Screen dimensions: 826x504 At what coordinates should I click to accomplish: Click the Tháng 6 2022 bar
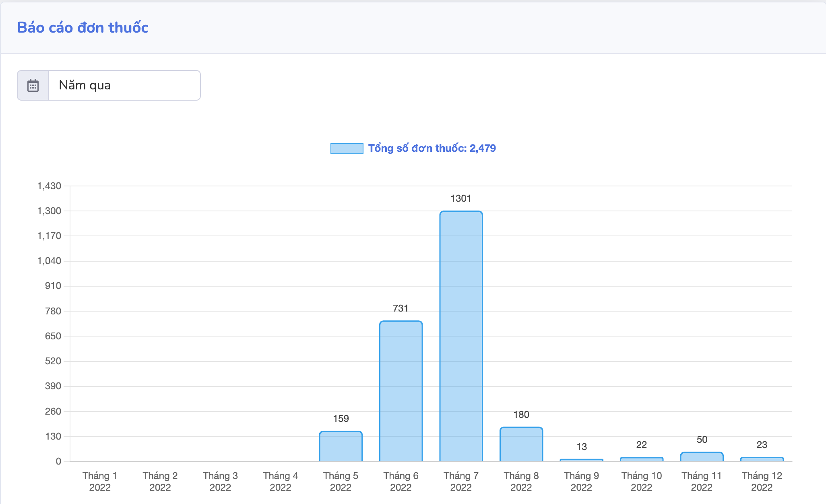point(401,390)
